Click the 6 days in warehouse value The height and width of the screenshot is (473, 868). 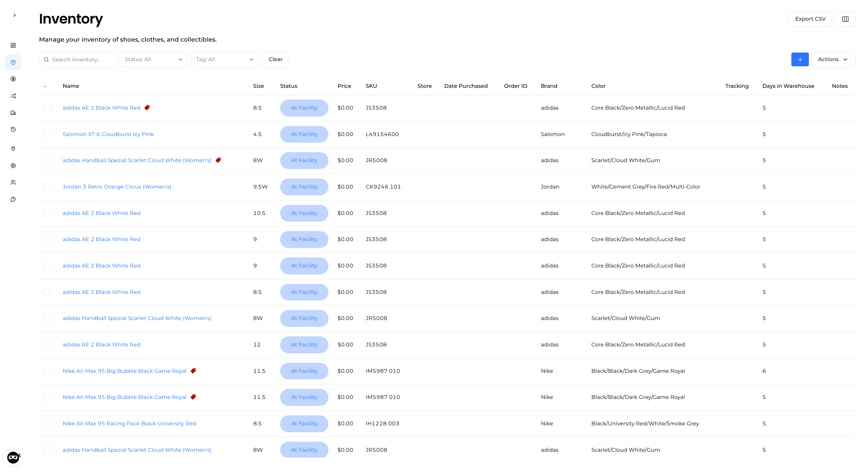764,371
